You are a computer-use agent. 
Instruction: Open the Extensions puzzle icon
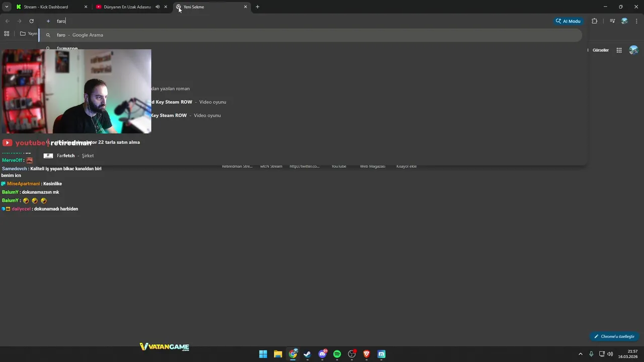click(594, 21)
